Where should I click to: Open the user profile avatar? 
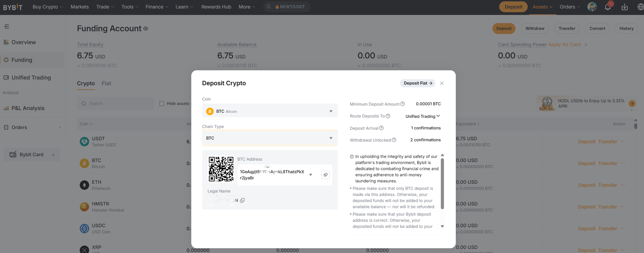(x=592, y=7)
